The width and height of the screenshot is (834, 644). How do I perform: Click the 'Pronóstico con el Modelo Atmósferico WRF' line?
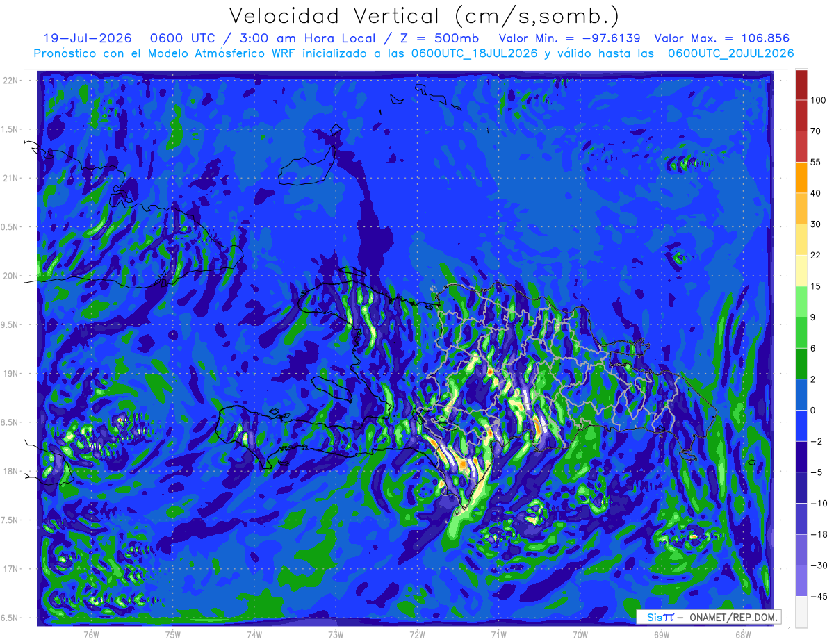(x=414, y=53)
